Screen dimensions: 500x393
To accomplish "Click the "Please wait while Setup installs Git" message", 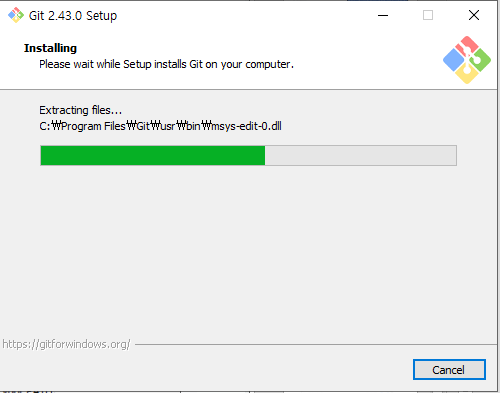I will 166,64.
